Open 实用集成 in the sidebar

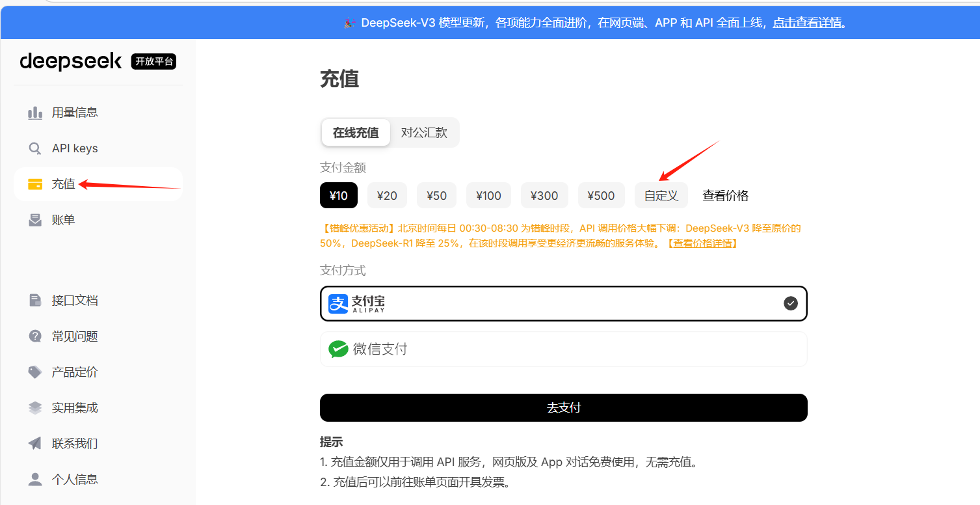(x=98, y=408)
